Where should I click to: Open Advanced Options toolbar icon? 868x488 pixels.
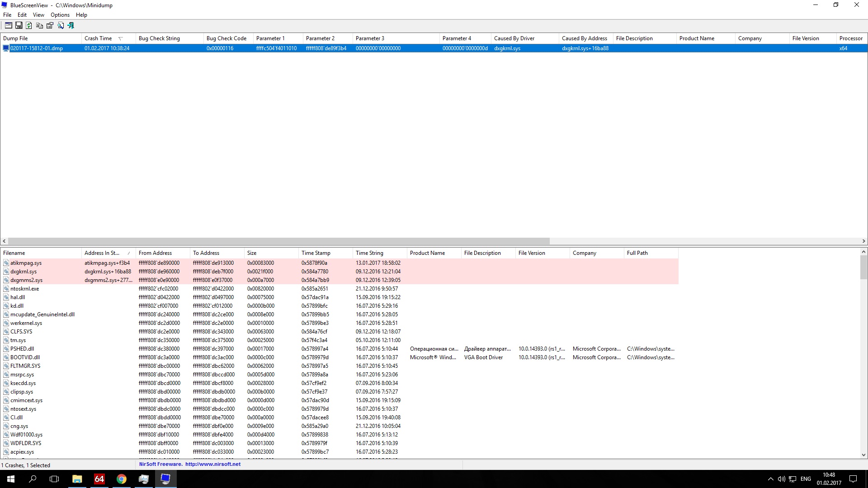pyautogui.click(x=9, y=25)
